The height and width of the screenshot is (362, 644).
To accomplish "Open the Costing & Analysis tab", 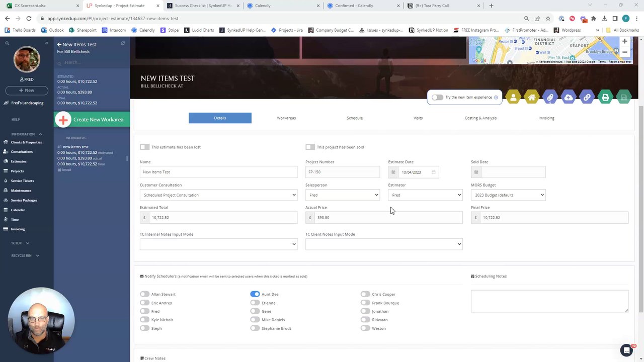I will coord(480,118).
